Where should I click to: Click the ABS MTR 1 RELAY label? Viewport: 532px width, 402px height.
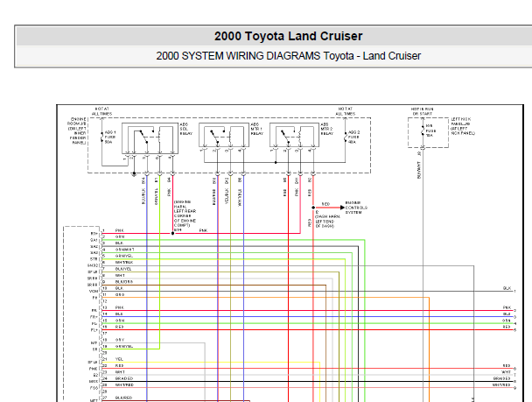pyautogui.click(x=257, y=129)
